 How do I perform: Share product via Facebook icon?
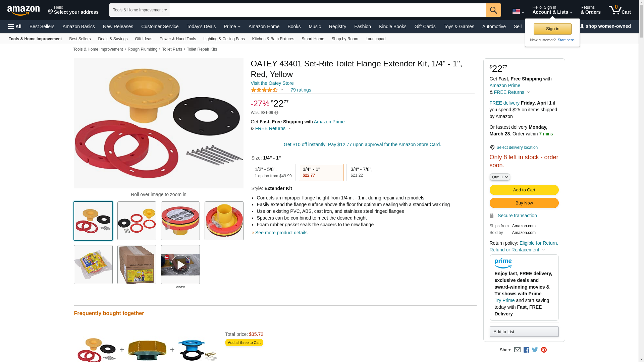coord(526,350)
